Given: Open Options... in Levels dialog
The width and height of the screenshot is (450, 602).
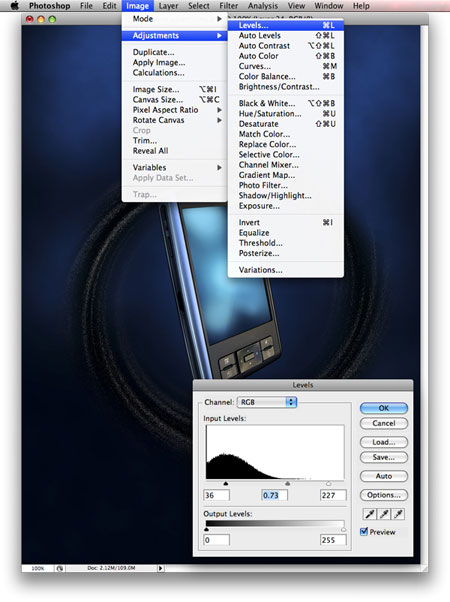Looking at the screenshot, I should point(384,495).
